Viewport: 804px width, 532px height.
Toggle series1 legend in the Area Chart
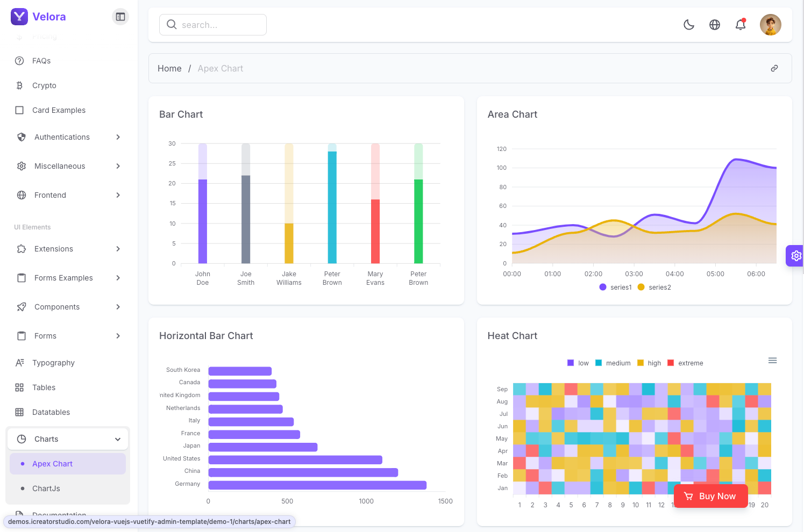(x=616, y=287)
